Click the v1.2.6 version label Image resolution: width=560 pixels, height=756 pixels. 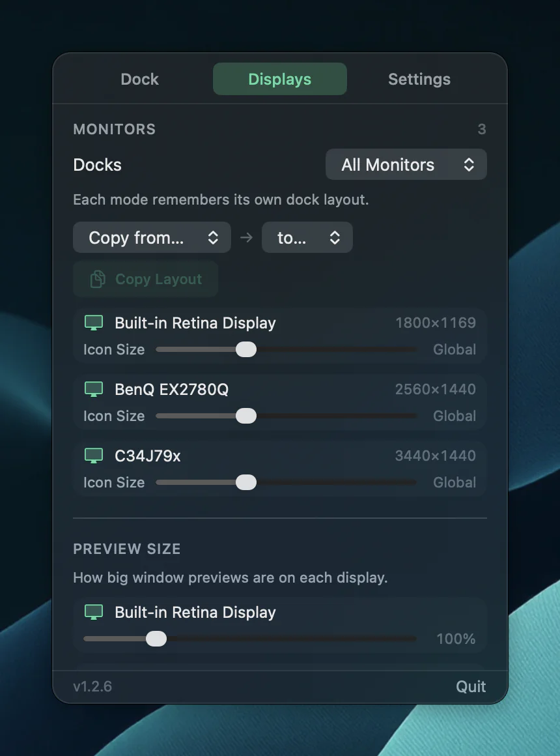tap(92, 686)
